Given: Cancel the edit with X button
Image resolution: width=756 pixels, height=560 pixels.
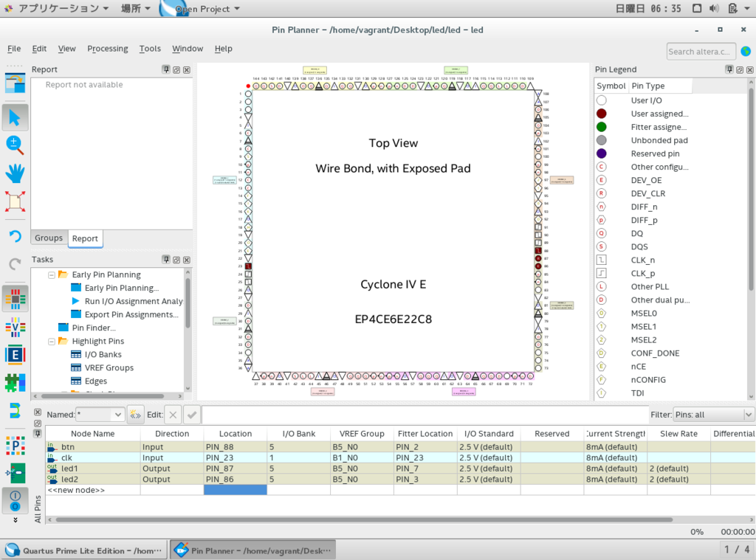Looking at the screenshot, I should (x=173, y=415).
